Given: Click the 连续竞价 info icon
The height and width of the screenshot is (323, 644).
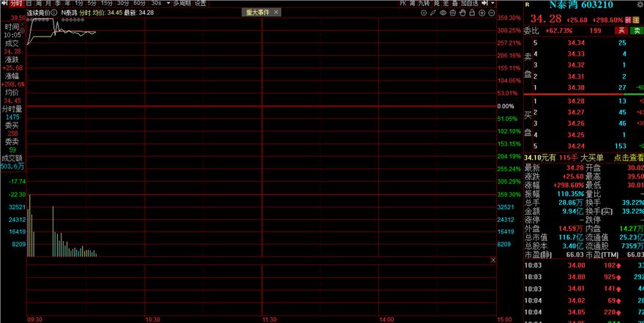Looking at the screenshot, I should click(54, 13).
